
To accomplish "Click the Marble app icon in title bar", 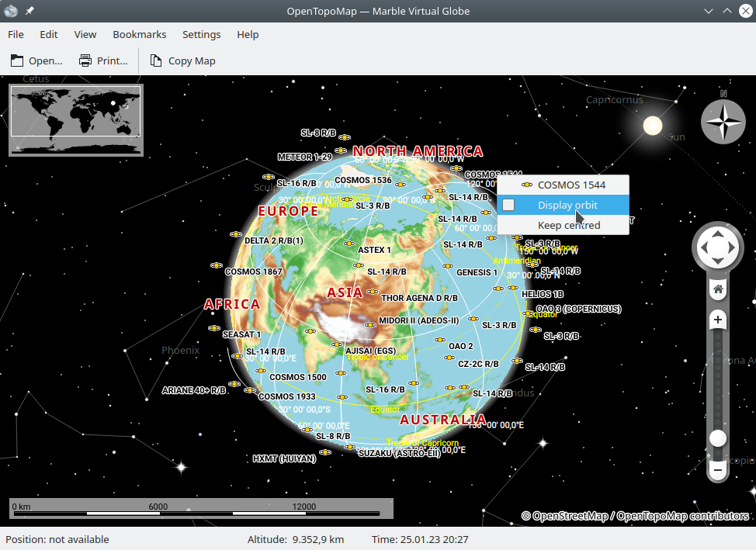I will (x=11, y=11).
